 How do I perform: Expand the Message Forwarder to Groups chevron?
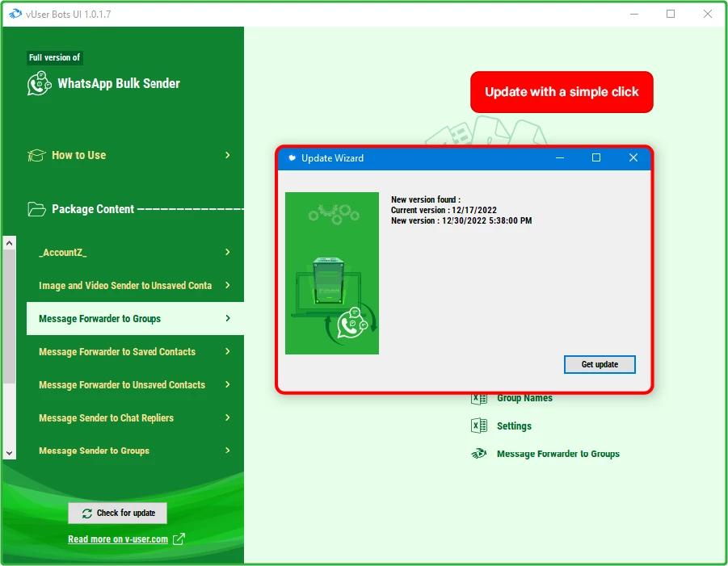228,318
